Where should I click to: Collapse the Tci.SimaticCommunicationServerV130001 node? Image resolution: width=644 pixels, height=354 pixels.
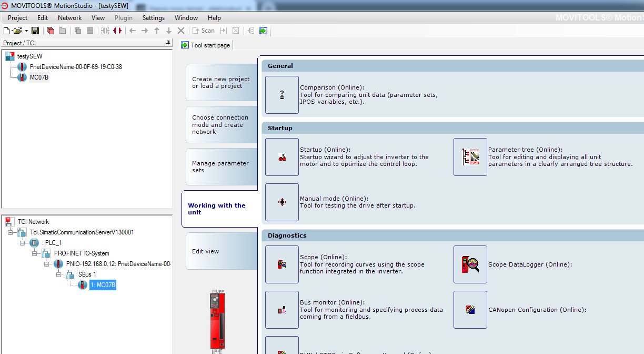coord(11,232)
